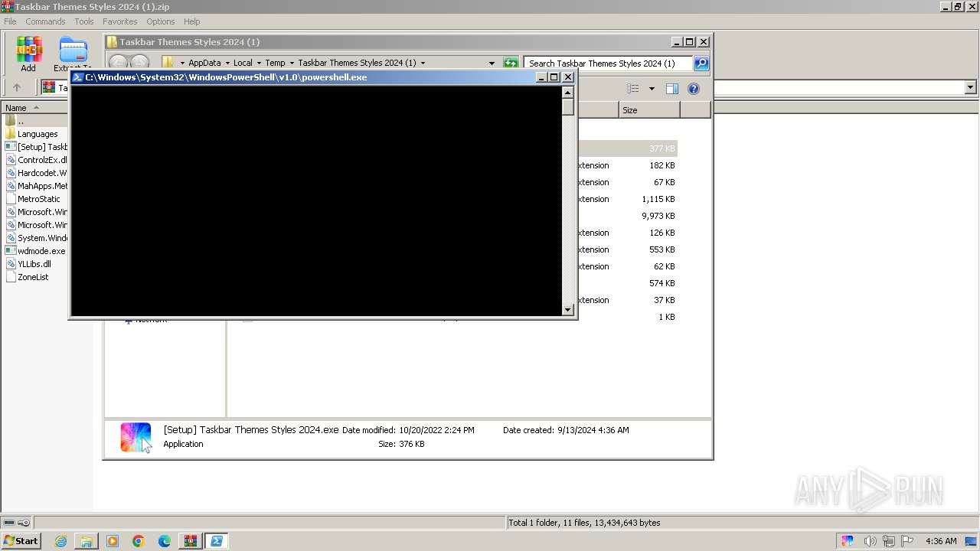Expand the Temp breadcrumb dropdown arrow
This screenshot has width=980, height=551.
click(292, 64)
